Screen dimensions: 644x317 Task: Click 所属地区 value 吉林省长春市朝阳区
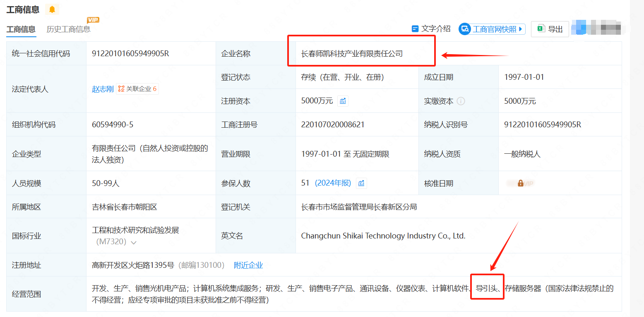[x=125, y=207]
